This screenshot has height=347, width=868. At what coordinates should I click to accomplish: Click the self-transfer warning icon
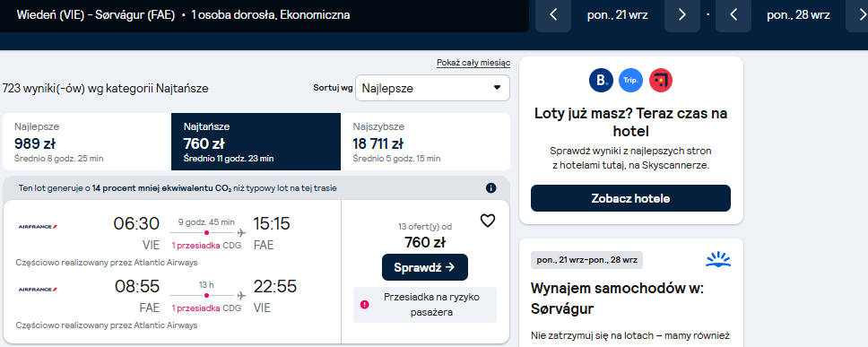364,304
